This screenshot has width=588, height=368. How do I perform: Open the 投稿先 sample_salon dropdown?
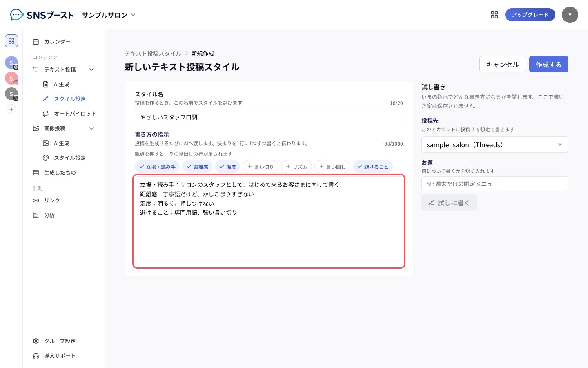(495, 144)
